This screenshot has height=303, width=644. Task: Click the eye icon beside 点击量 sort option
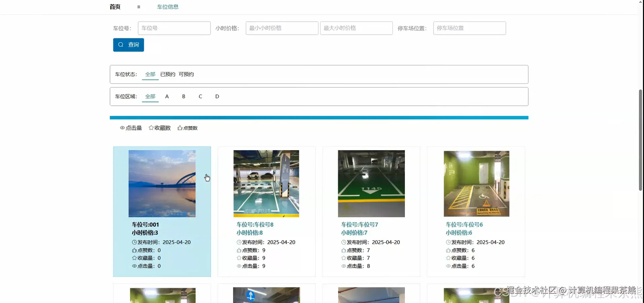click(x=122, y=128)
